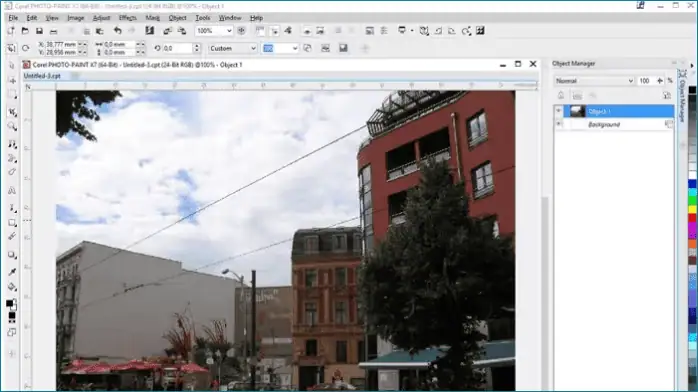Select the Fill bucket tool
698x392 pixels.
coord(12,287)
